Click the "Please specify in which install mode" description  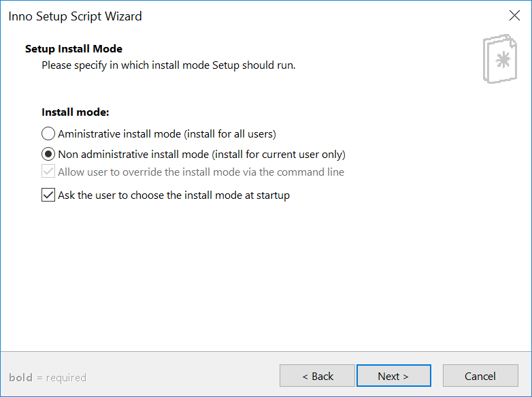tap(169, 65)
